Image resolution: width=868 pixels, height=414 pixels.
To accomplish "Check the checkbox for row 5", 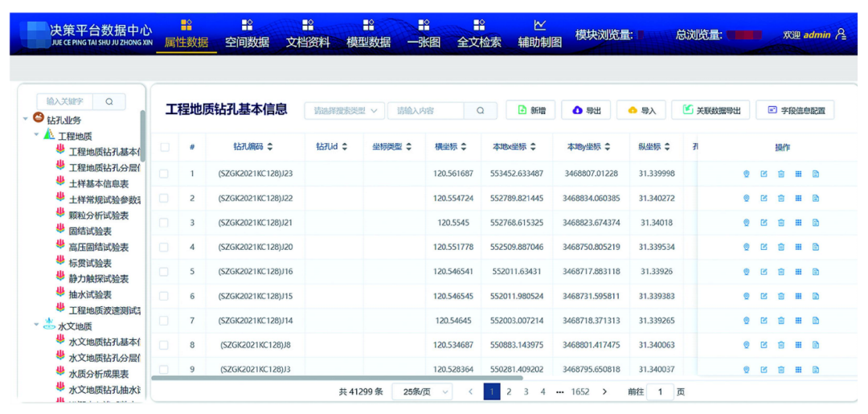I will click(164, 272).
